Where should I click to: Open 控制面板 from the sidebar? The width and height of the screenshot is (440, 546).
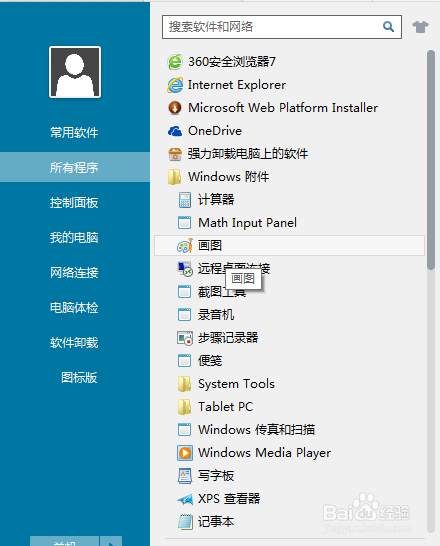click(x=74, y=203)
